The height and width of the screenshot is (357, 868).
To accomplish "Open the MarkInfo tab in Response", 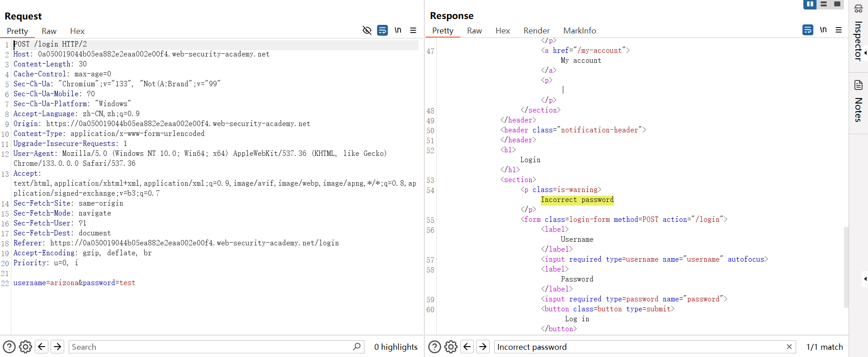I will (580, 31).
